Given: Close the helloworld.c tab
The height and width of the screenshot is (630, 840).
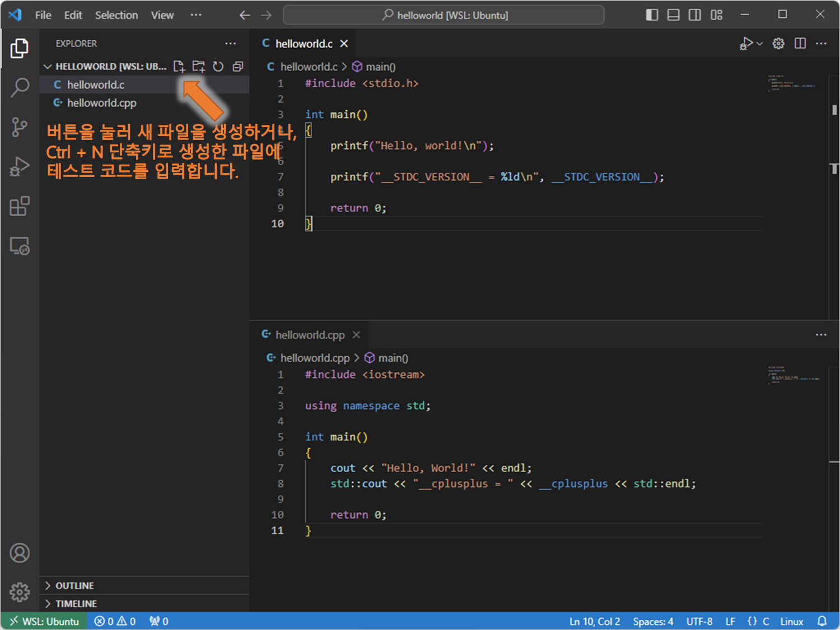Looking at the screenshot, I should point(344,44).
